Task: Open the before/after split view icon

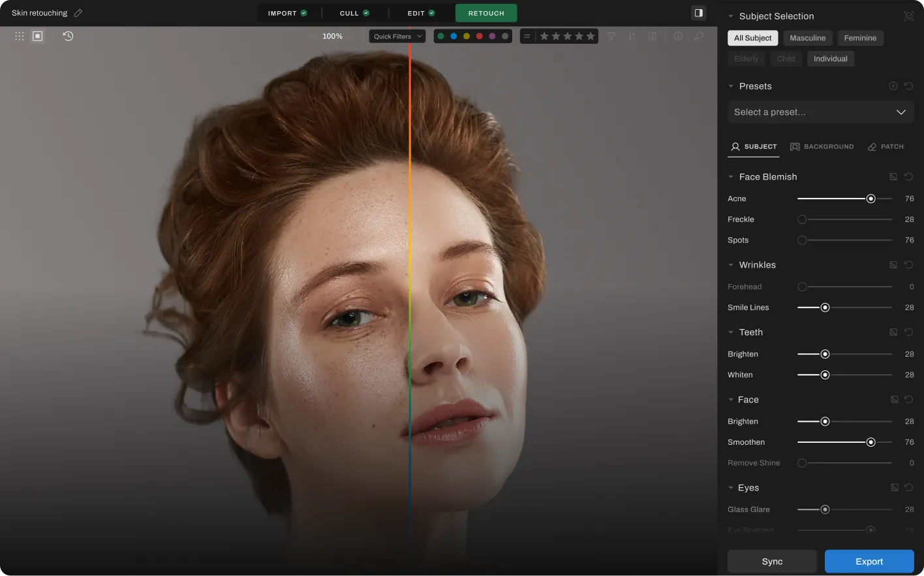Action: pyautogui.click(x=653, y=37)
